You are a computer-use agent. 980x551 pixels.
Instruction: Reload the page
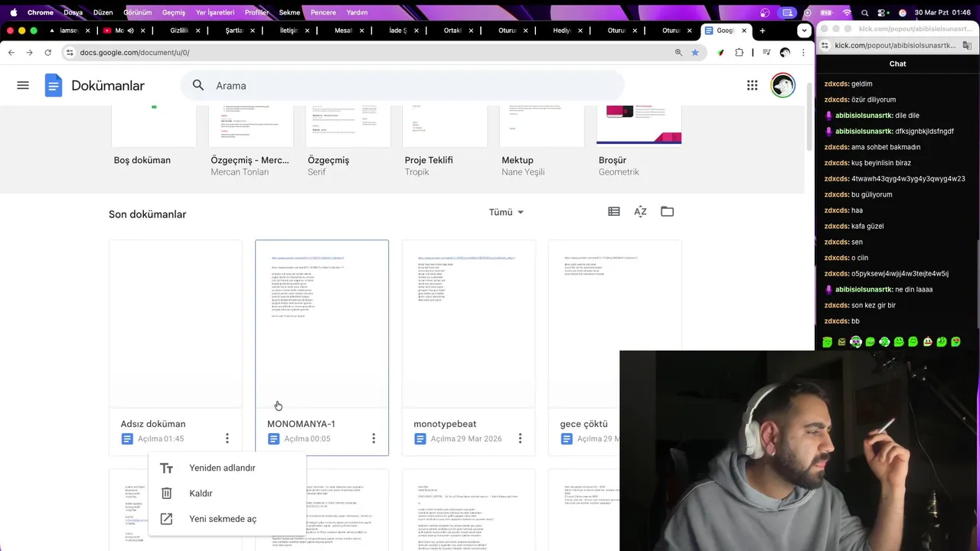coord(47,53)
